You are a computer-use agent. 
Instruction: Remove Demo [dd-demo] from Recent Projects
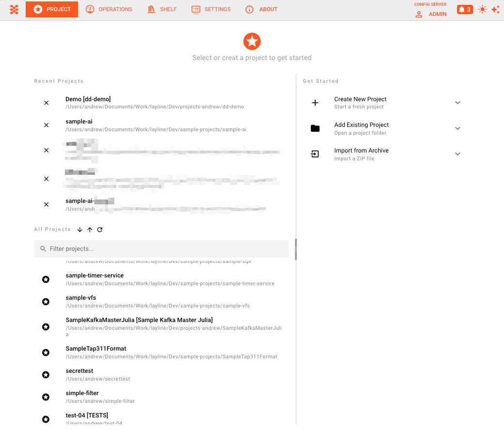point(46,103)
